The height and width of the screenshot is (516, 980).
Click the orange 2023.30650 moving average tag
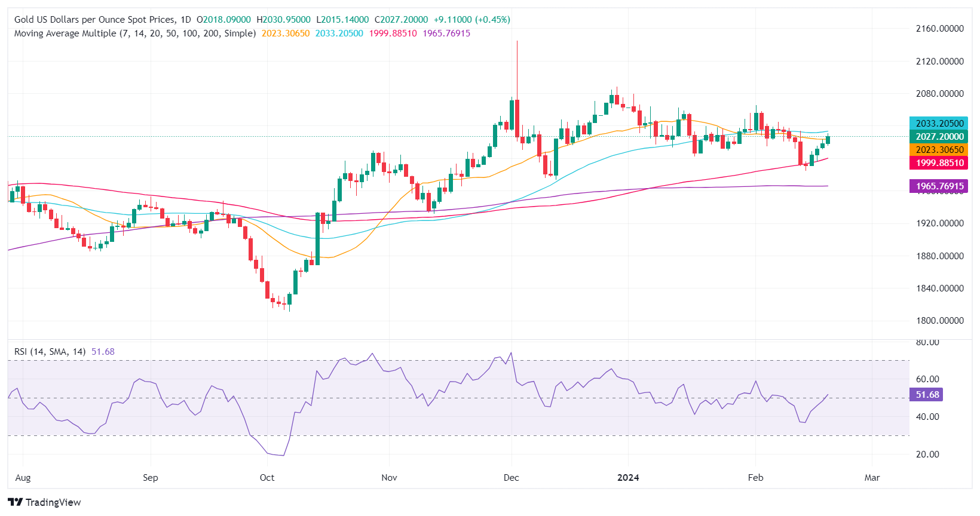939,150
